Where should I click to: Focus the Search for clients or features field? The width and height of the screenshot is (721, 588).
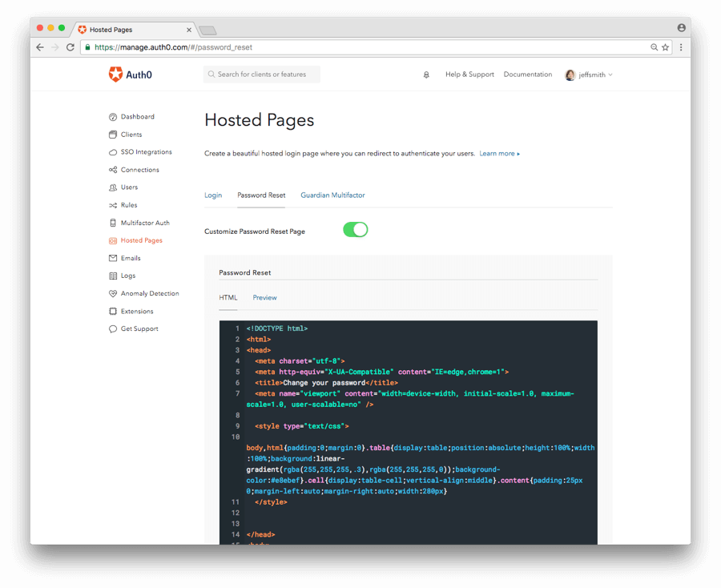tap(262, 74)
